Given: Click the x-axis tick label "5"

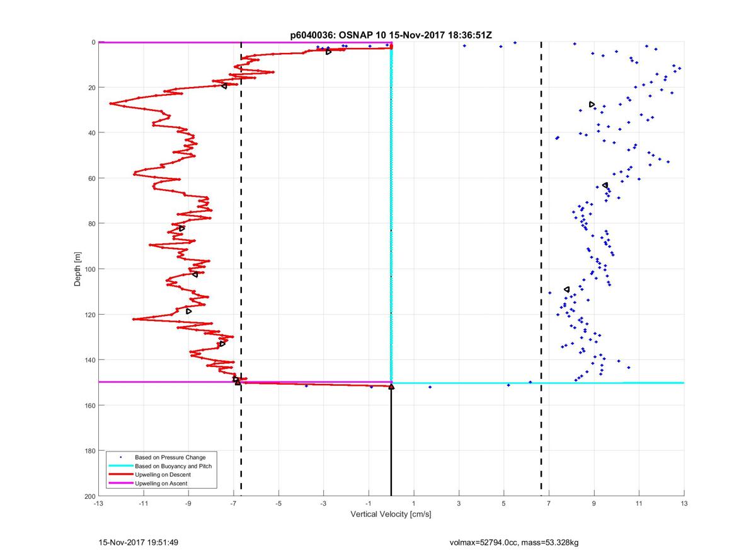Looking at the screenshot, I should coord(503,504).
